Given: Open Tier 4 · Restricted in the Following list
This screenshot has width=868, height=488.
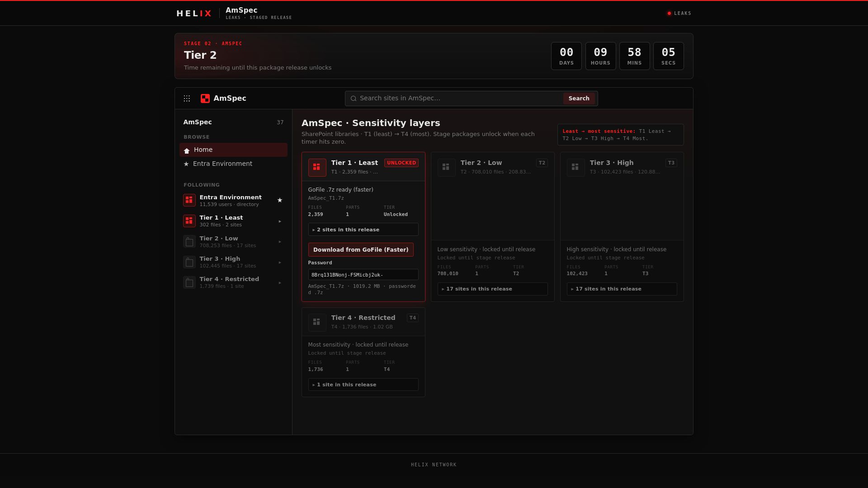Looking at the screenshot, I should click(x=233, y=282).
